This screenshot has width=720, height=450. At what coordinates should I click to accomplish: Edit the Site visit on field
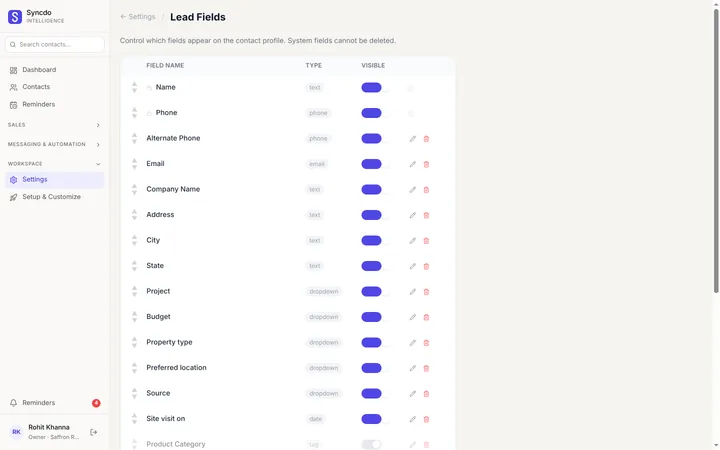point(412,419)
